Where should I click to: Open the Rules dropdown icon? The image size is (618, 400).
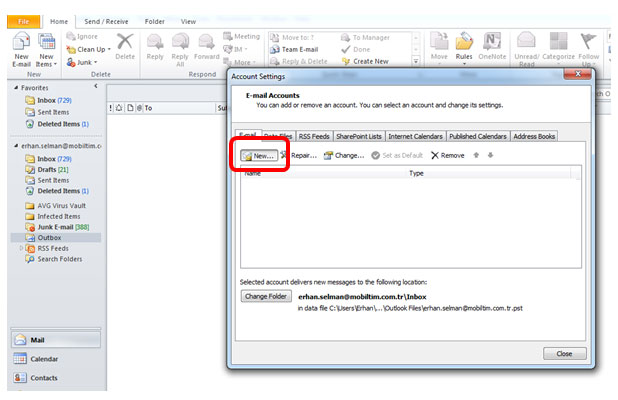464,48
